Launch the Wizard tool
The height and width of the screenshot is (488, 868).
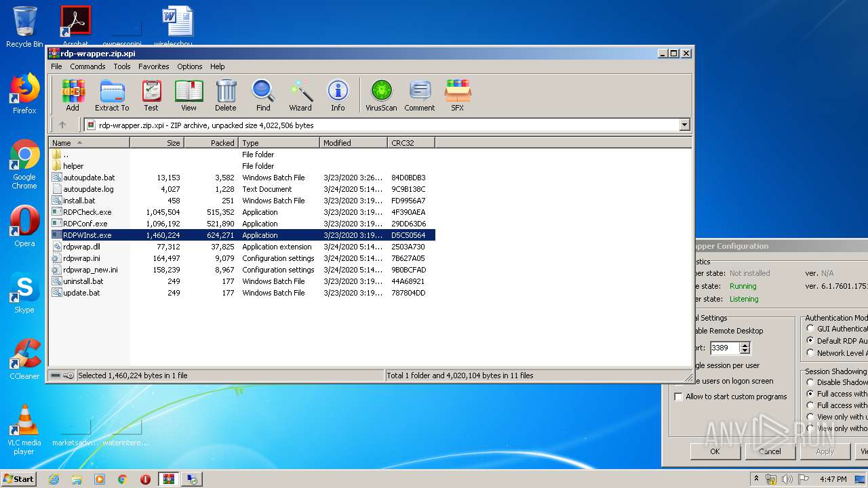click(300, 96)
